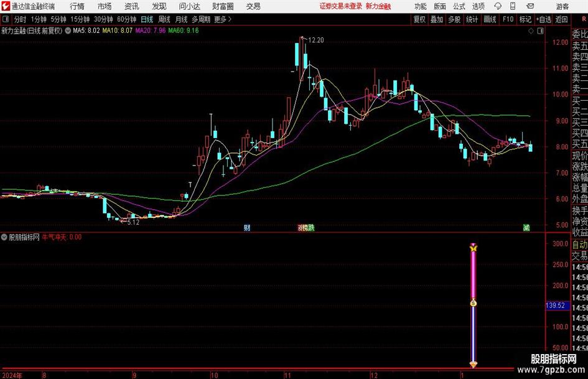
Task: Click the 画线 drawing tools button
Action: 490,19
